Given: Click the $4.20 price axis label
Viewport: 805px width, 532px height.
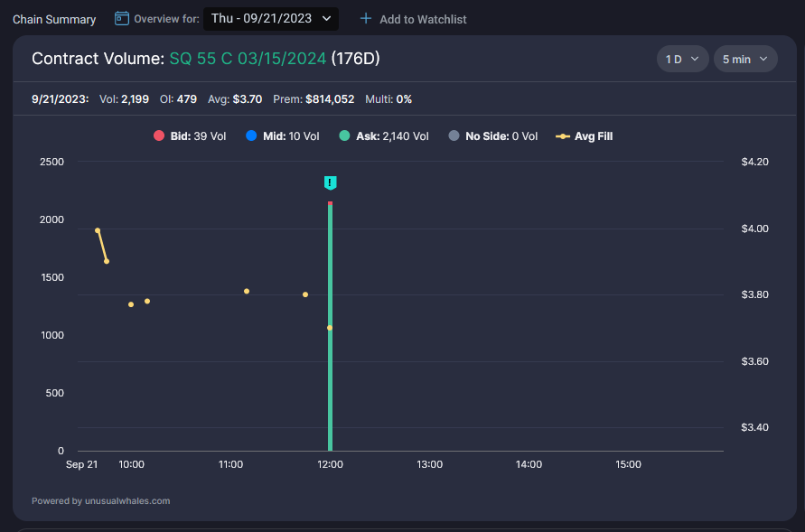Looking at the screenshot, I should pos(754,162).
